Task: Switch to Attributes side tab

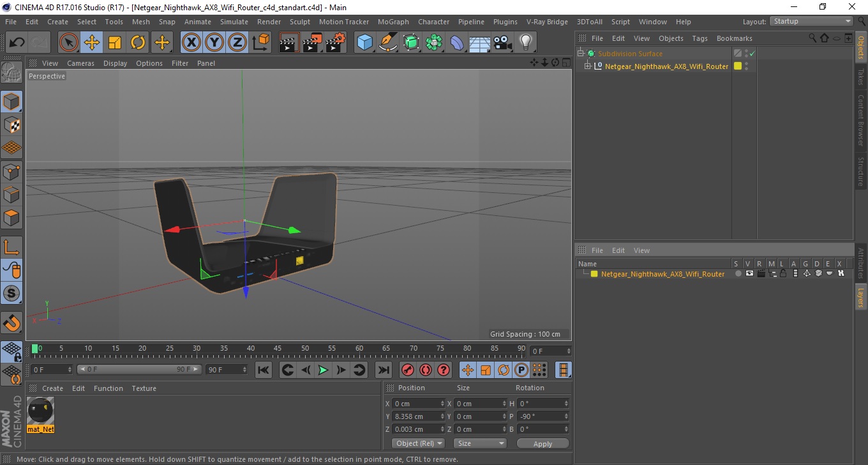Action: point(861,263)
